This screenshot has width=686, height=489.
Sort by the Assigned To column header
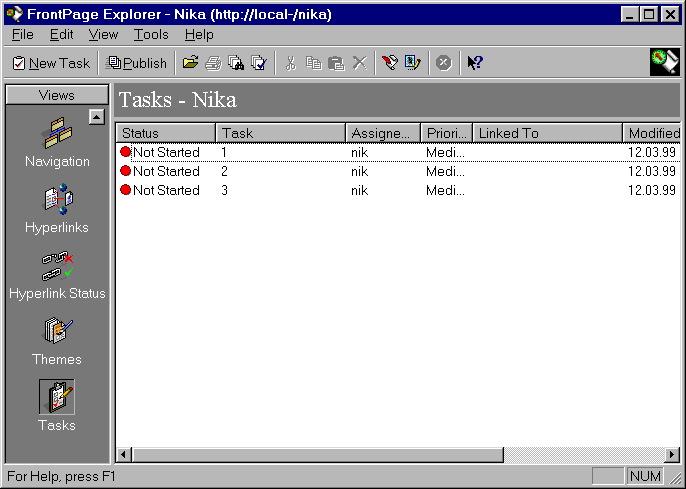(383, 133)
